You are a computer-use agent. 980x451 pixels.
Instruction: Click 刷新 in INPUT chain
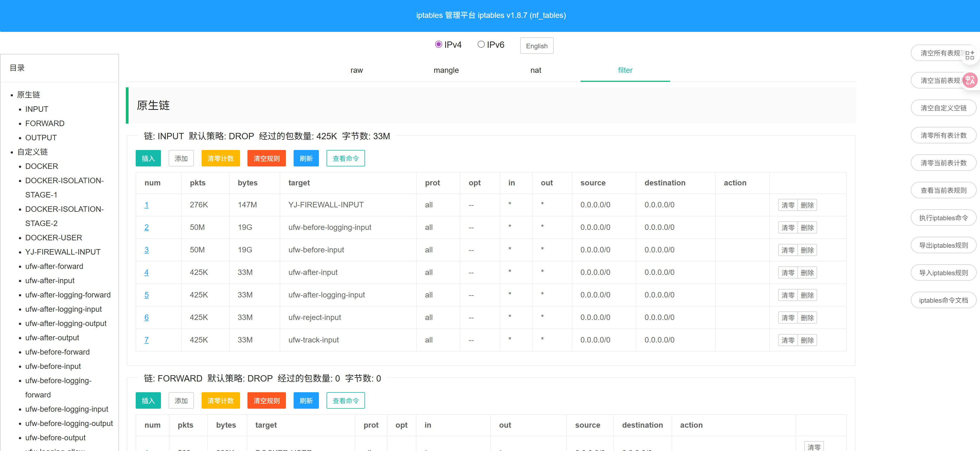pos(306,158)
